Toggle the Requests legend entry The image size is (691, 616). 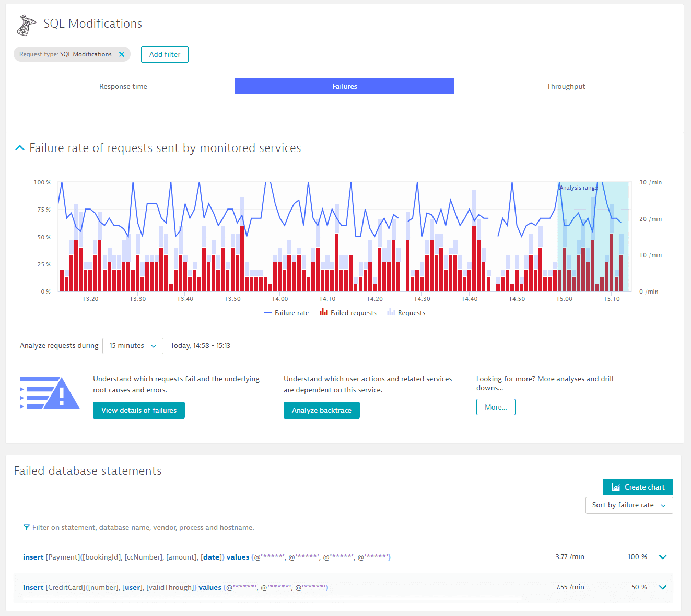tap(406, 313)
